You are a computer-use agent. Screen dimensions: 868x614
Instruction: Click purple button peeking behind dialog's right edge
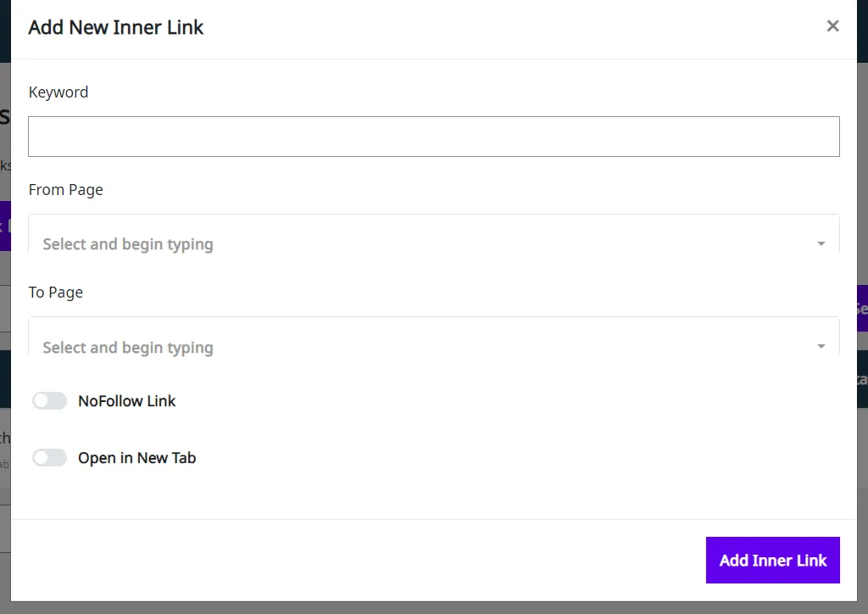click(862, 309)
